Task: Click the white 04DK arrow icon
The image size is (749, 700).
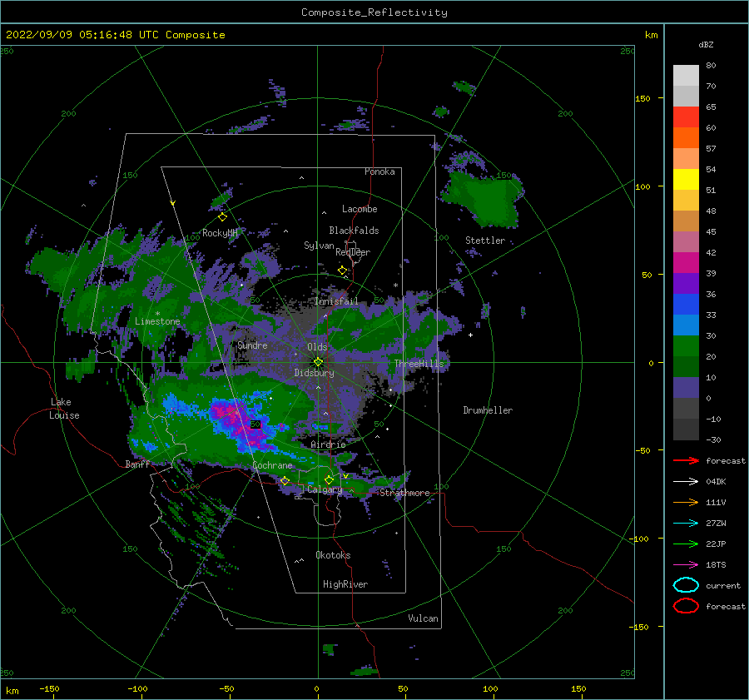Action: (686, 482)
